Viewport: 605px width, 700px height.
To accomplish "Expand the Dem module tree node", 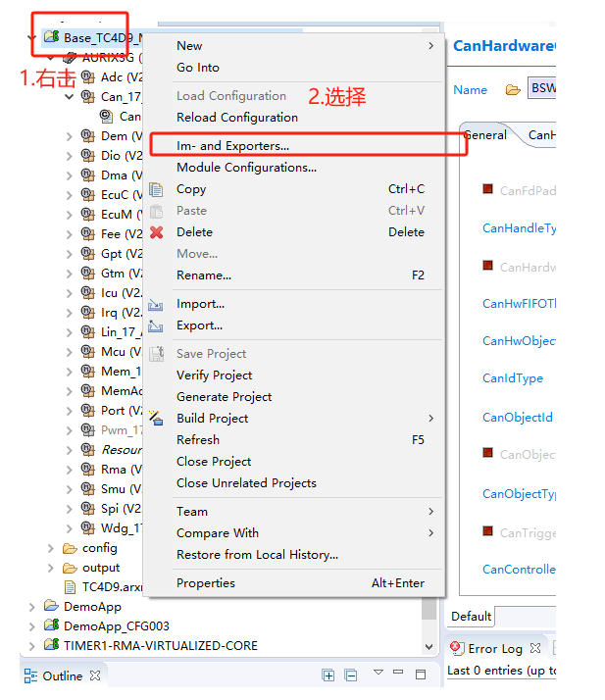I will (x=69, y=136).
